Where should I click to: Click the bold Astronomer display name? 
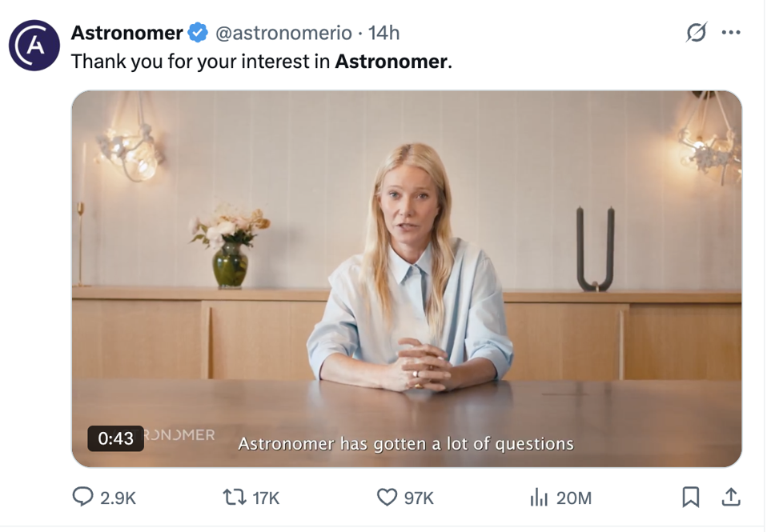pyautogui.click(x=127, y=33)
